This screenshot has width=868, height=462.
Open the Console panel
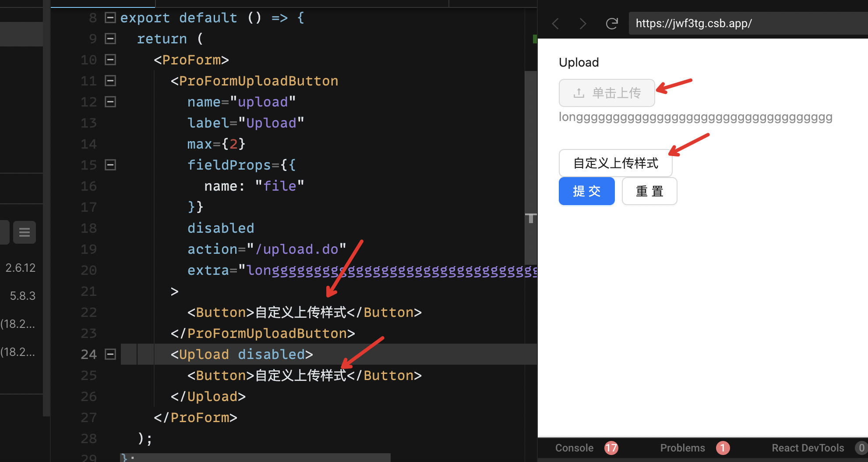point(574,448)
